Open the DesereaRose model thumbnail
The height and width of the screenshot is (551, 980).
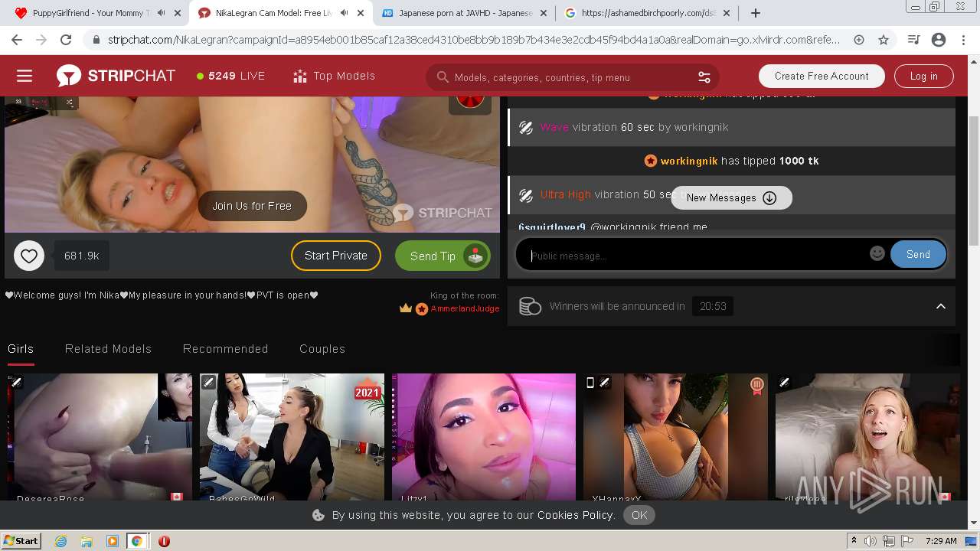tap(100, 438)
